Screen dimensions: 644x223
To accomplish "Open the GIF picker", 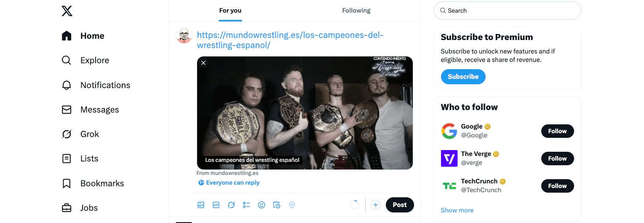I will [x=216, y=205].
